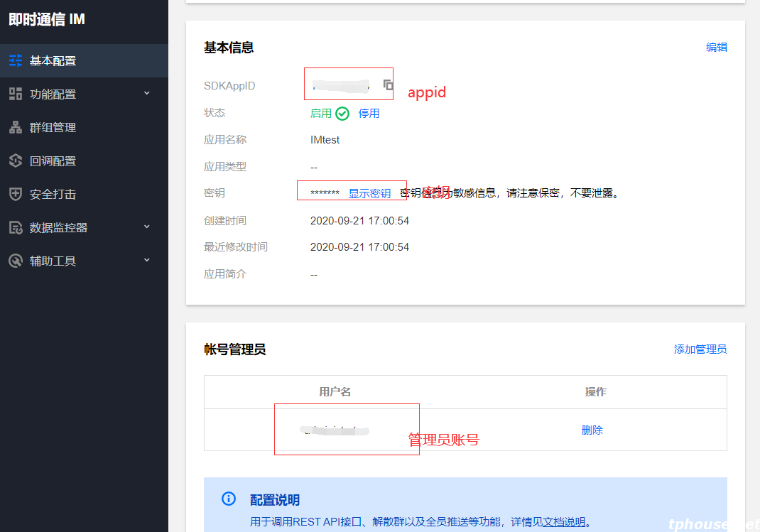Screen dimensions: 760x532
Task: Click the 启用 status text
Action: (321, 114)
